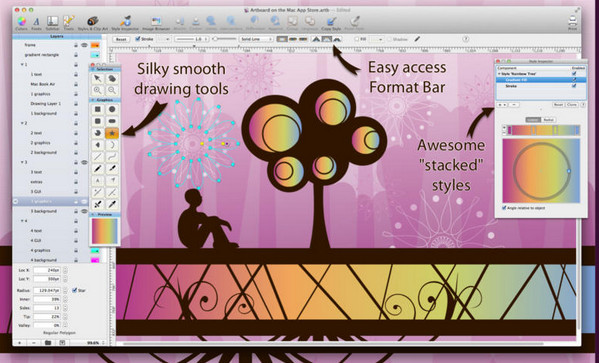Select the circle shape tool
599x363 pixels.
pos(112,109)
